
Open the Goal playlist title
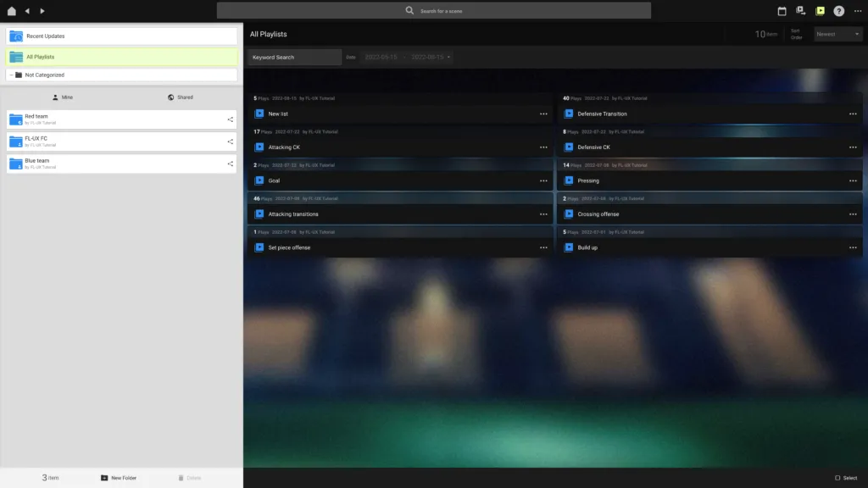[274, 181]
